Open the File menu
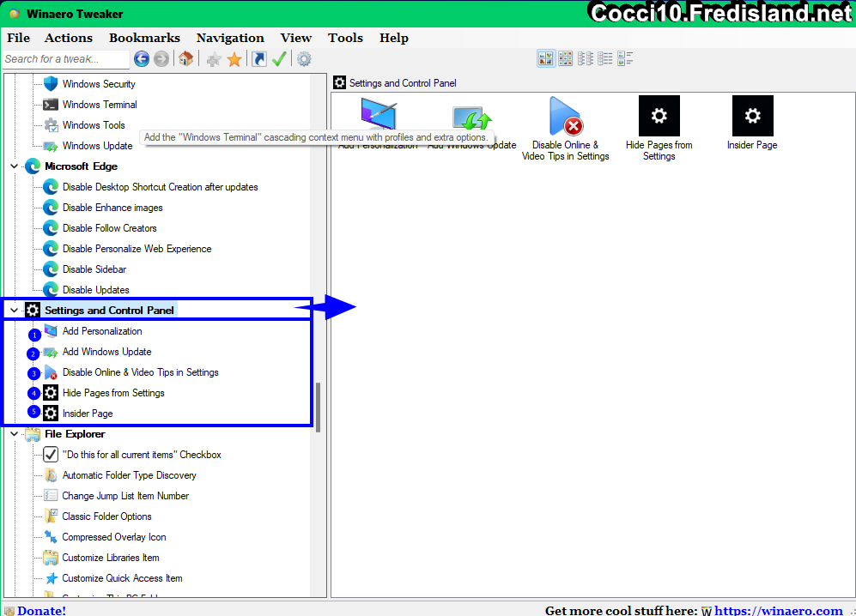Viewport: 856px width, 616px height. pyautogui.click(x=19, y=38)
